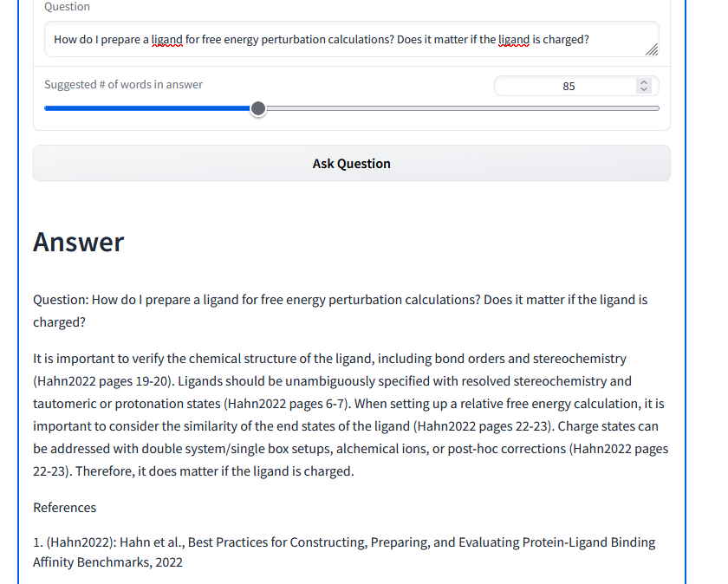
Task: Focus the Question text box
Action: pyautogui.click(x=347, y=40)
